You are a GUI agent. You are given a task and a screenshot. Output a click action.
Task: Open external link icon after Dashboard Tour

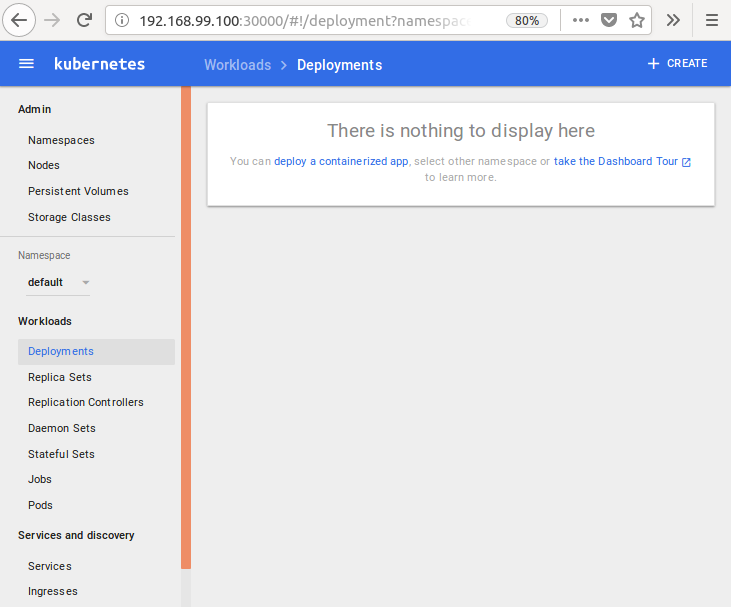(686, 162)
